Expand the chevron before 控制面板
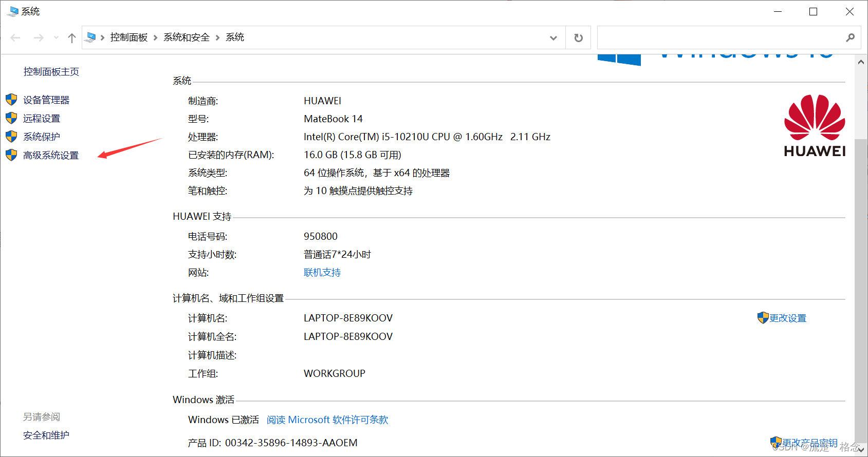The image size is (868, 457). click(103, 37)
